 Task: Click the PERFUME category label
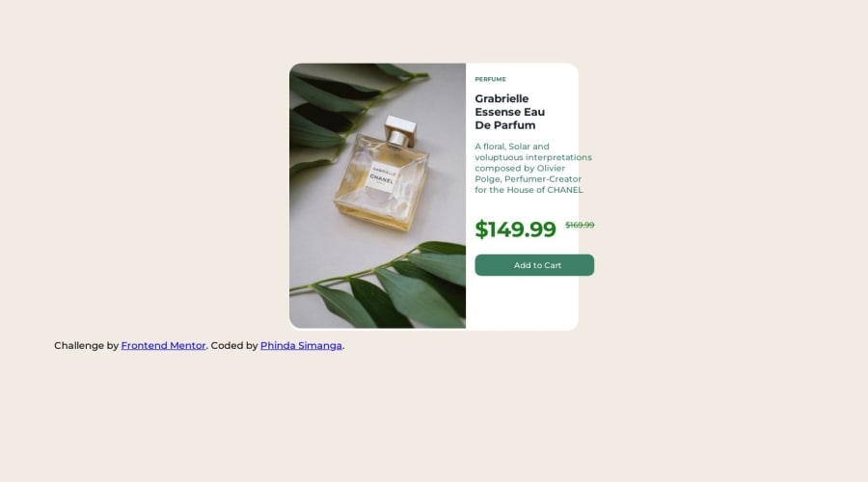click(x=491, y=79)
